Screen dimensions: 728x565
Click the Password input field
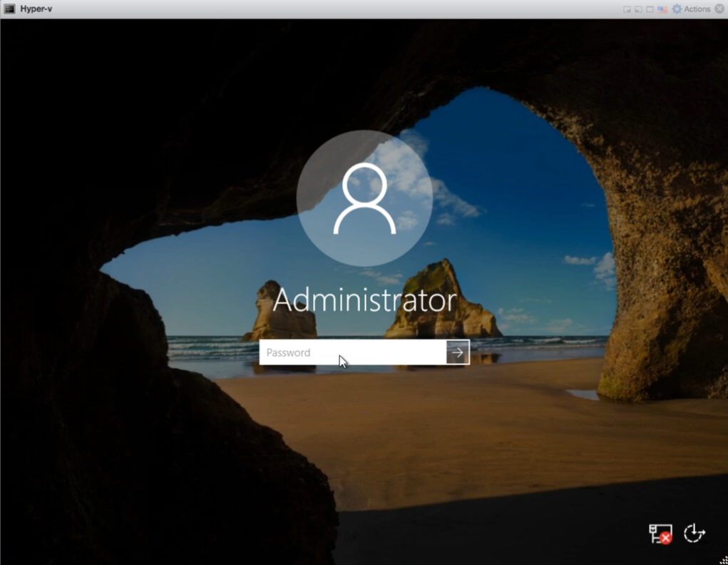(x=353, y=352)
